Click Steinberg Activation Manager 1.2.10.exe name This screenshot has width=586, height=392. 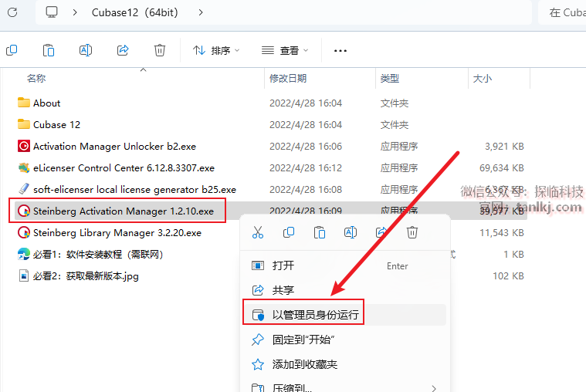124,211
